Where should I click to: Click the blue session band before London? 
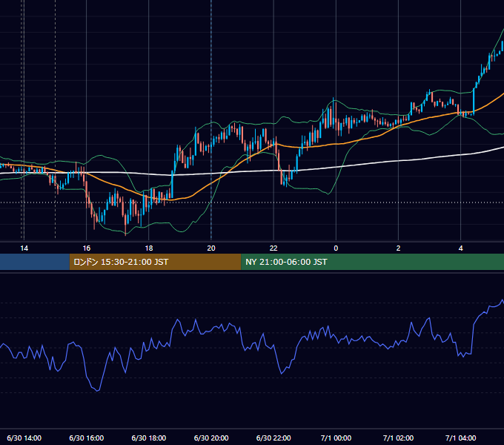(35, 262)
